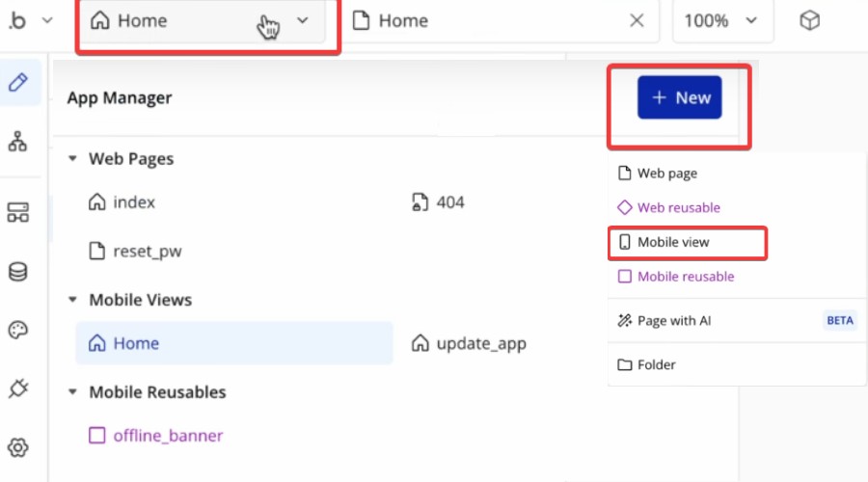
Task: Open the Bubble logo menu
Action: click(17, 20)
